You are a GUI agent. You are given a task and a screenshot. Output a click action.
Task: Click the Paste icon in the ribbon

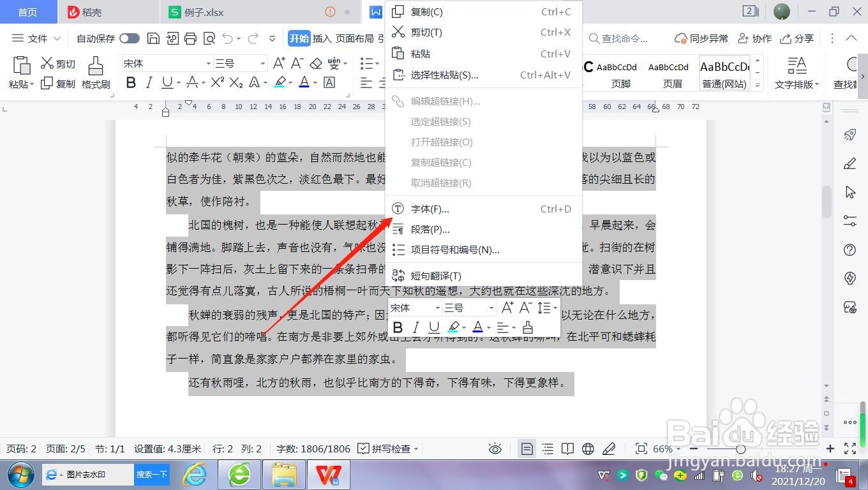click(21, 67)
